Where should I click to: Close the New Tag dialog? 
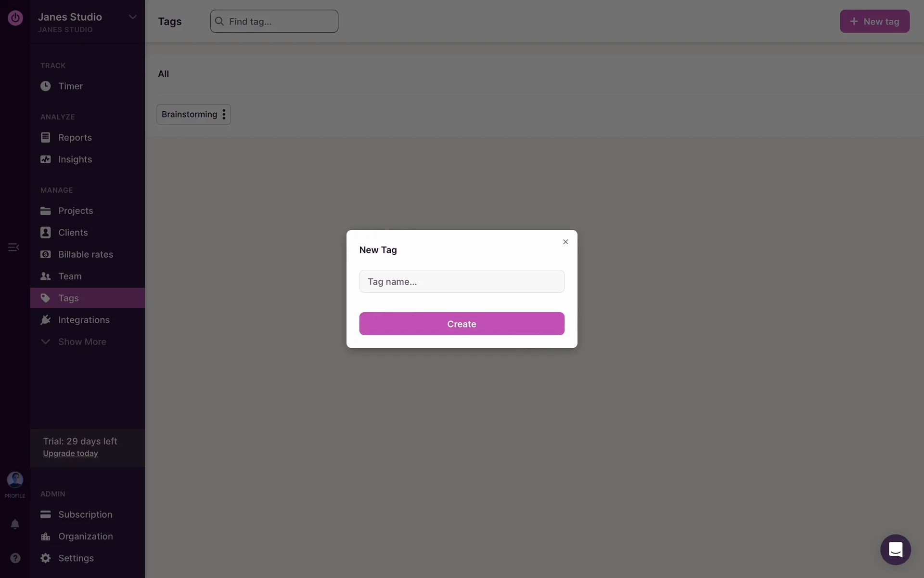point(565,242)
